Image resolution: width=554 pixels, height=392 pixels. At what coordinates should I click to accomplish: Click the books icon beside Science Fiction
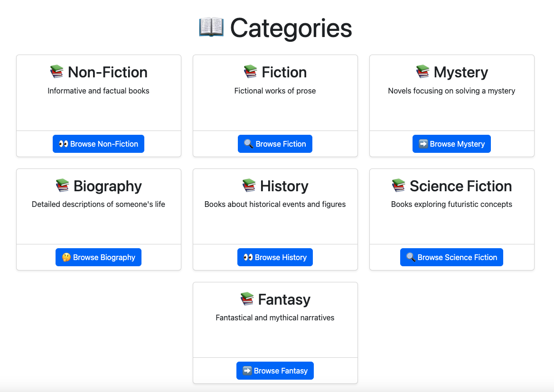(399, 186)
